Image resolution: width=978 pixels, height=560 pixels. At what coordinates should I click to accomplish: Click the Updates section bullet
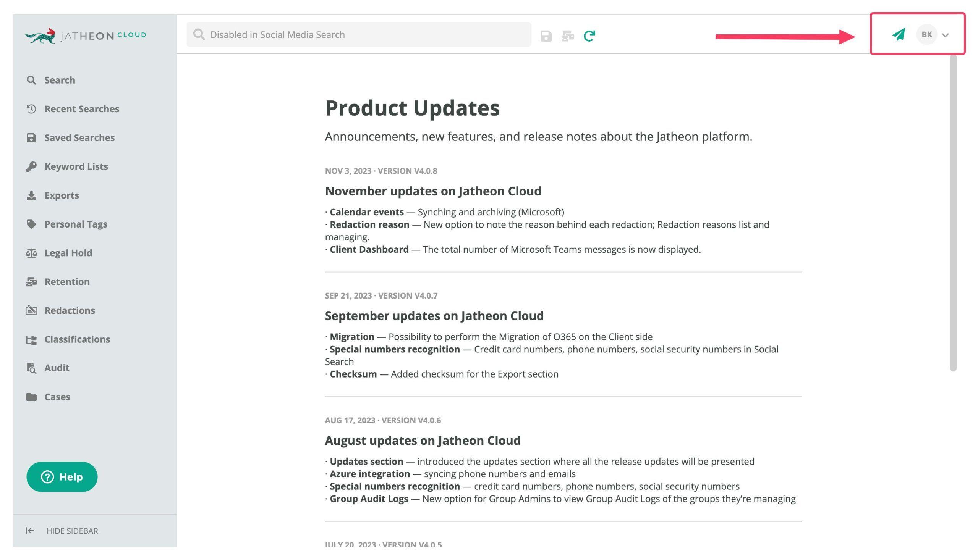[x=539, y=462]
